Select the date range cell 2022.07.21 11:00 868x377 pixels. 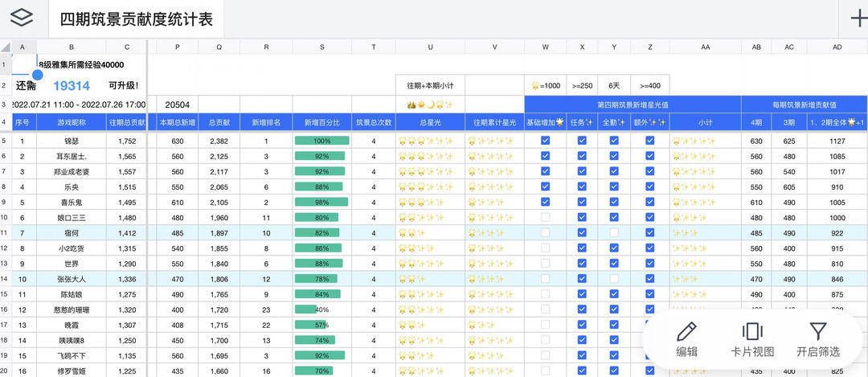coord(78,104)
